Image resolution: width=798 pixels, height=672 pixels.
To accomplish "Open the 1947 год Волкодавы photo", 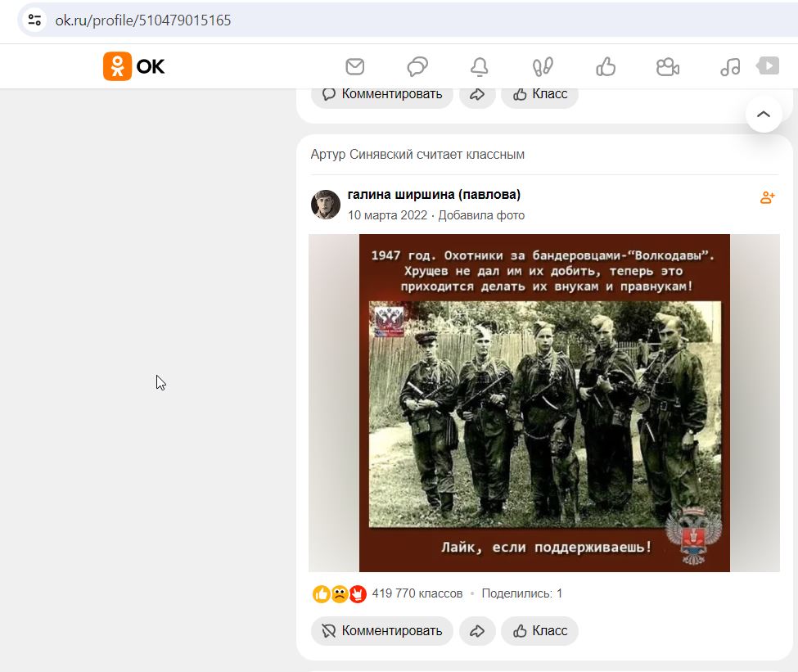I will (544, 403).
